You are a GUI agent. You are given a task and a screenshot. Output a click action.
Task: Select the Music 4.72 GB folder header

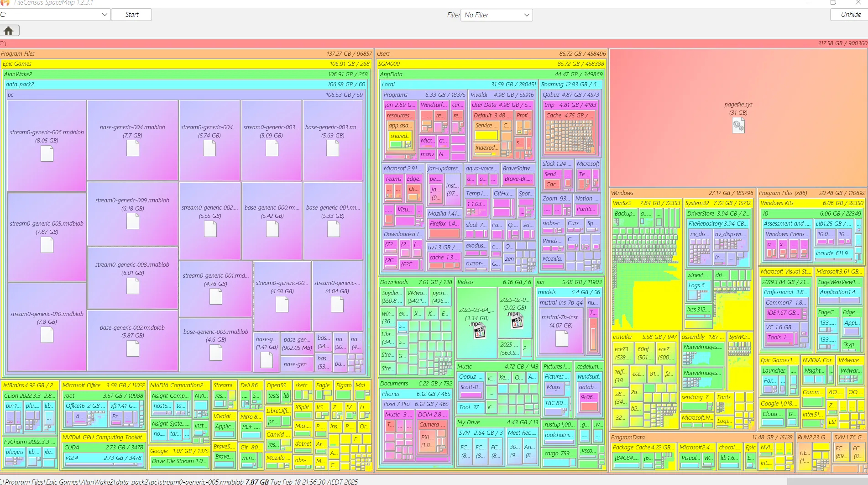[x=498, y=366]
